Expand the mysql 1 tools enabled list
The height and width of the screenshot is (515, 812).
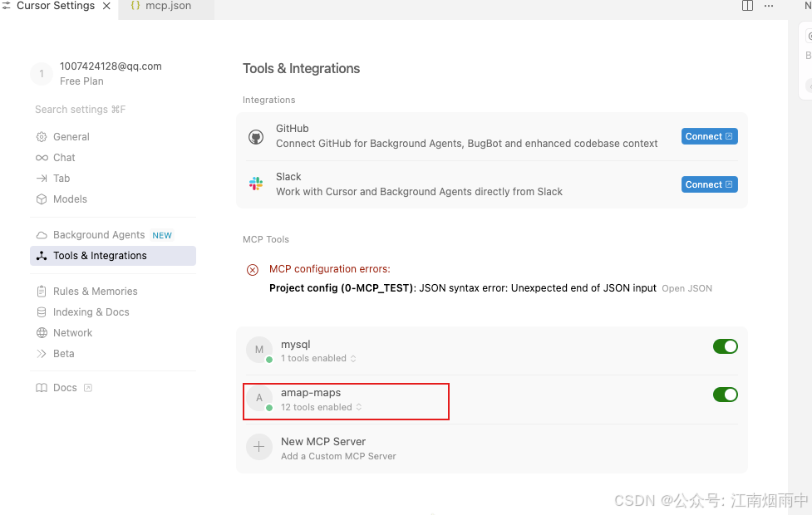[x=318, y=358]
